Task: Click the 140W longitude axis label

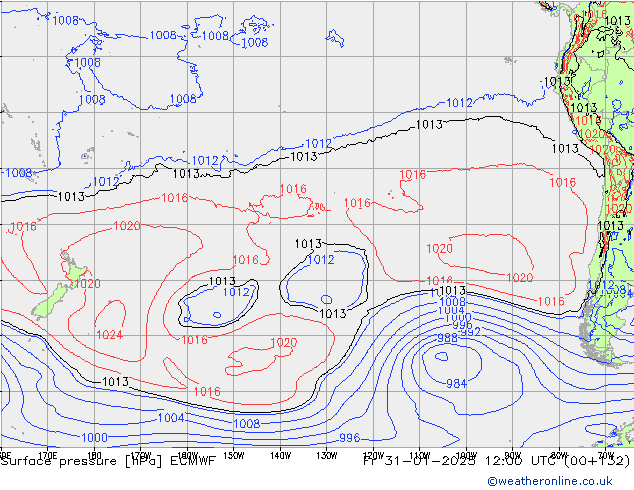Action: point(280,456)
